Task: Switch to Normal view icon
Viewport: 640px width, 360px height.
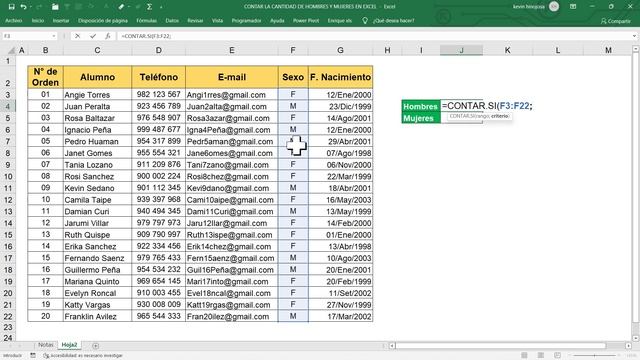Action: pyautogui.click(x=524, y=356)
